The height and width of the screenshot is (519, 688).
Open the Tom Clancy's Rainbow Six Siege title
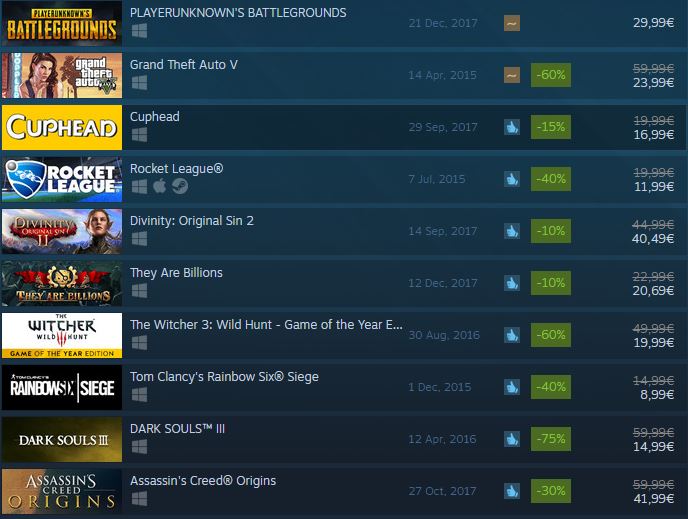coord(224,377)
